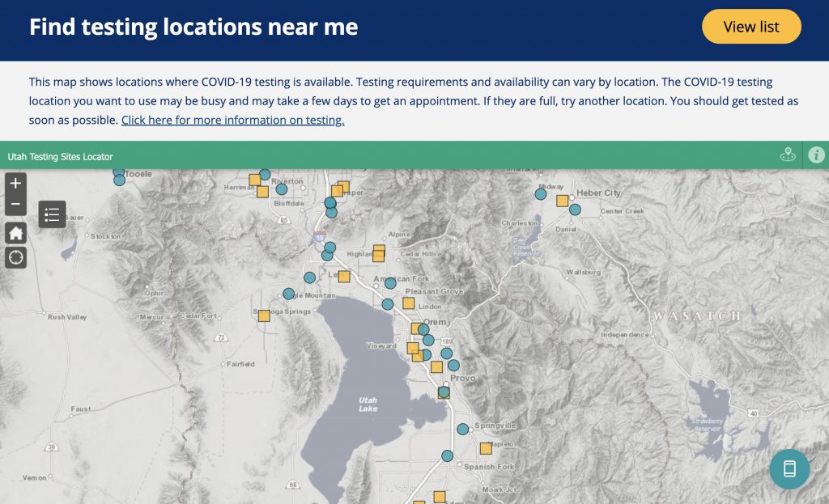The width and height of the screenshot is (829, 504).
Task: Select the teal marker near Springville
Action: pyautogui.click(x=462, y=429)
